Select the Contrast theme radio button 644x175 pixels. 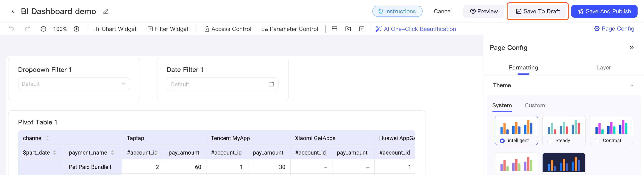[x=597, y=141]
